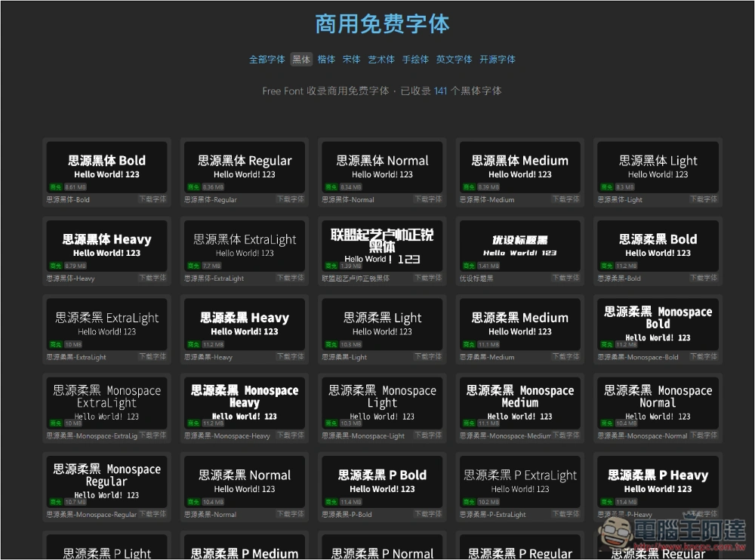Select the 宋体 font category
The image size is (755, 560).
coord(352,60)
